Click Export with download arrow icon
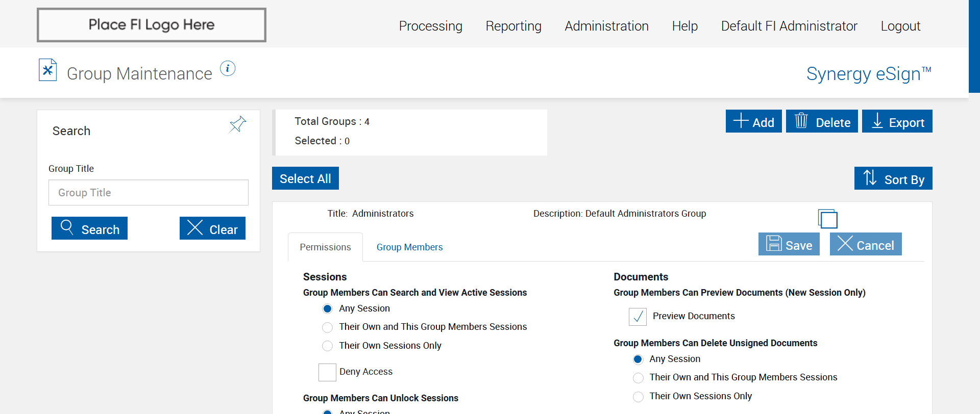The height and width of the screenshot is (414, 980). point(897,121)
